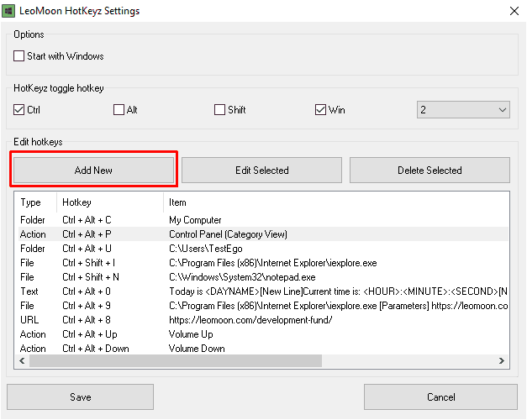Image resolution: width=527 pixels, height=420 pixels.
Task: Close the HotKeyz Settings window
Action: [x=514, y=11]
